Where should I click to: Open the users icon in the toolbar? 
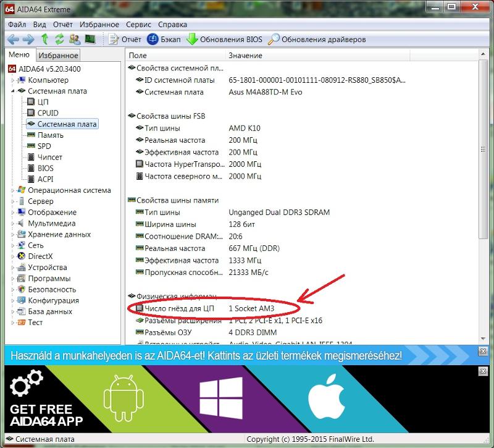point(75,39)
